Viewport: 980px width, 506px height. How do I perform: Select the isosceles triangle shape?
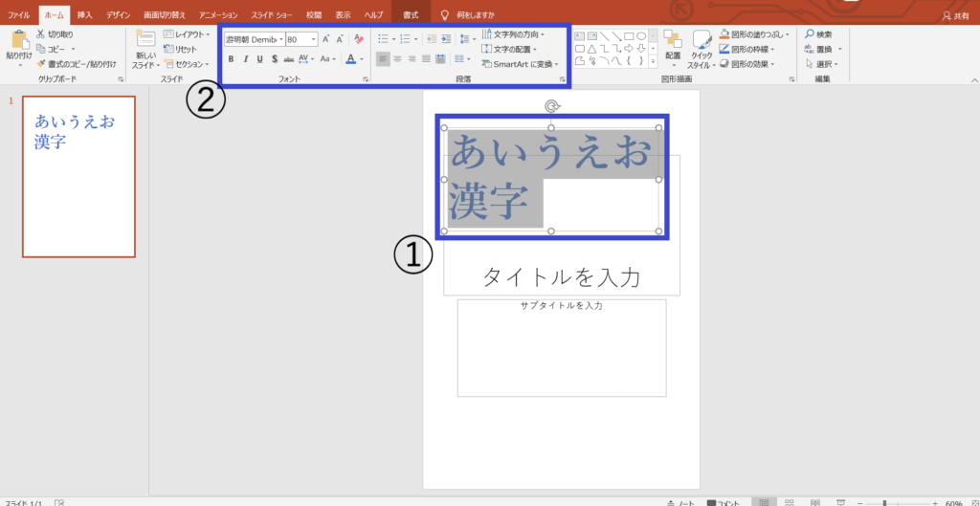click(x=591, y=48)
